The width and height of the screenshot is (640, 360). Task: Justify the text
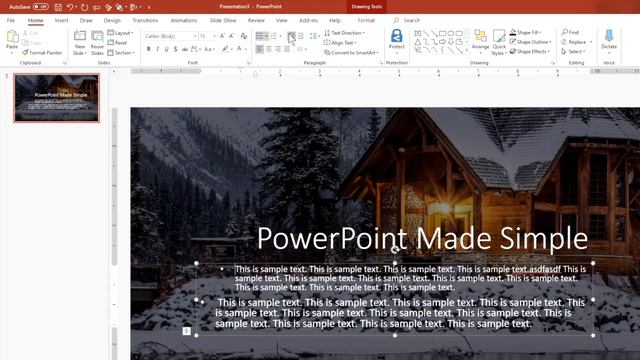pos(287,49)
